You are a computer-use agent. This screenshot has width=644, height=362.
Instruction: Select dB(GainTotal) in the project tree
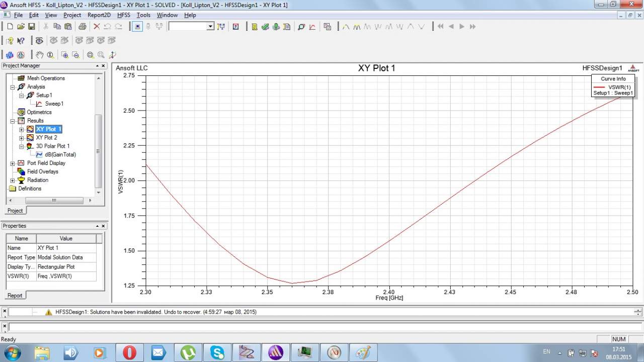pos(60,155)
